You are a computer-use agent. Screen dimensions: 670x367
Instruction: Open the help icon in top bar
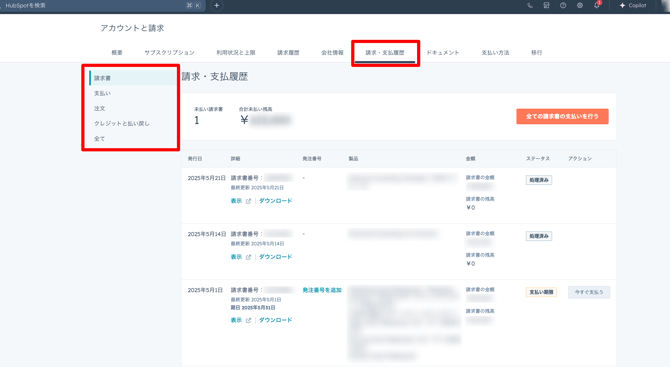563,6
